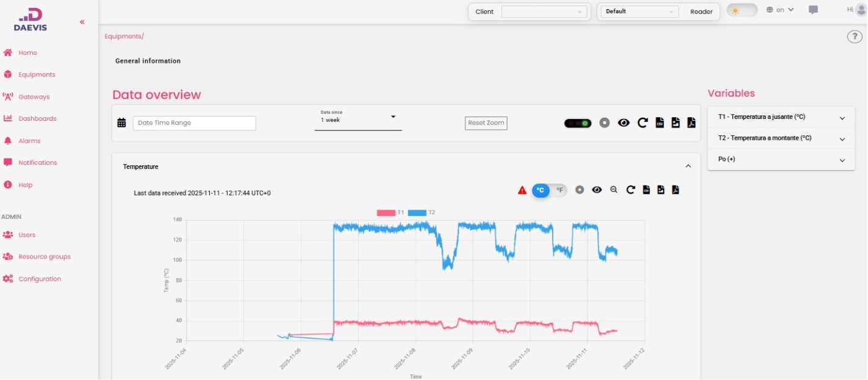
Task: Collapse the sidebar with double-chevron icon
Action: (x=82, y=22)
